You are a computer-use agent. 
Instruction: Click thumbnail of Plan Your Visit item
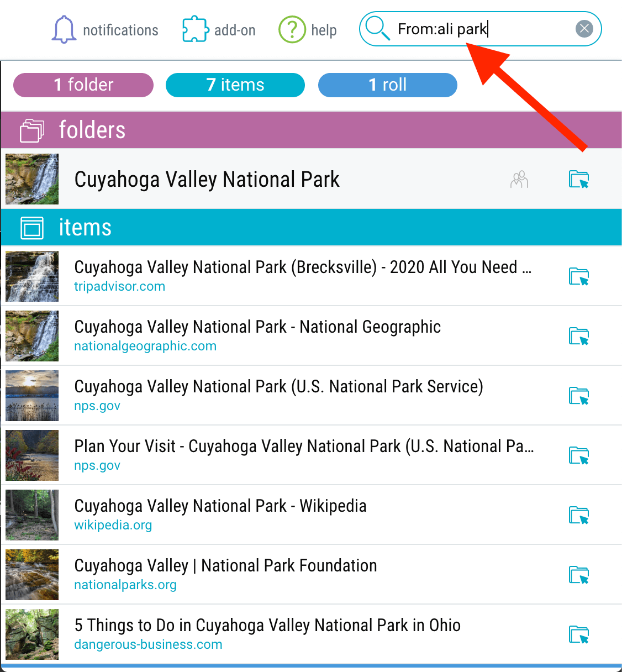32,455
